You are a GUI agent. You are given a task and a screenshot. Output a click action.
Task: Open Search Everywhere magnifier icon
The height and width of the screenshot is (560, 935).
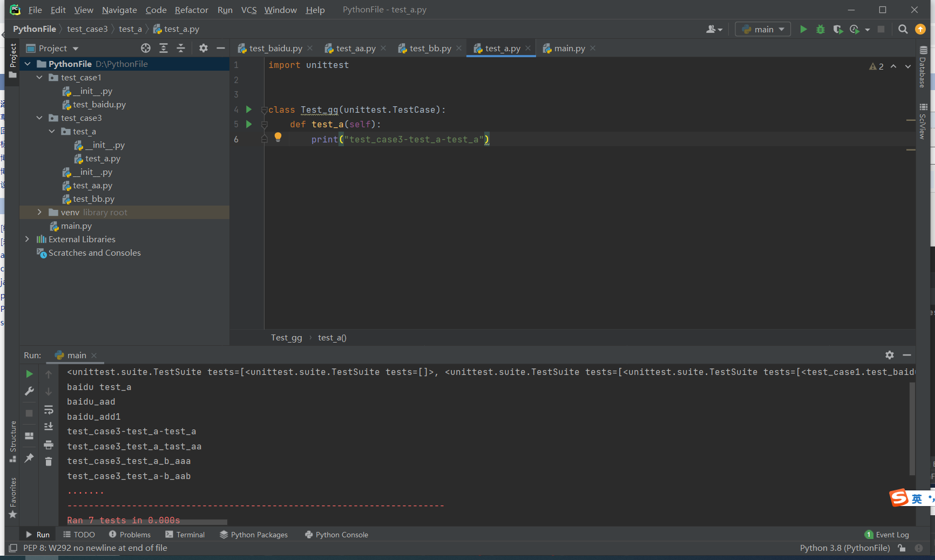903,30
